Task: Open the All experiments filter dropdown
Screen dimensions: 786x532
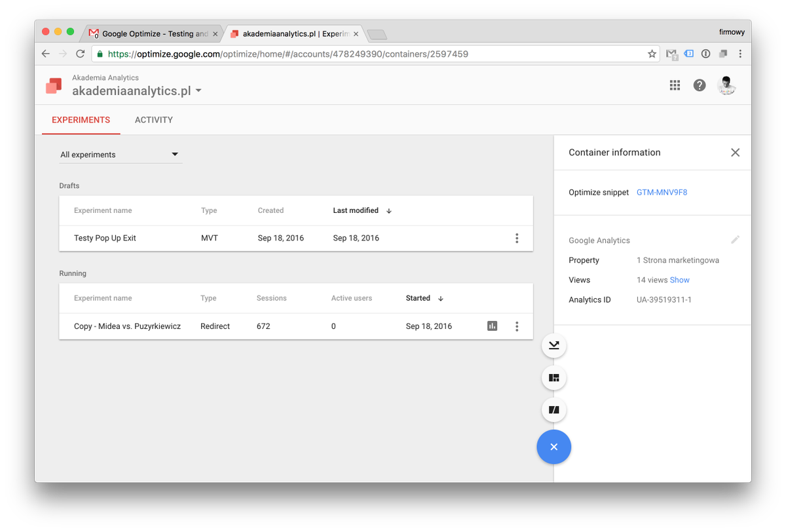Action: (x=121, y=155)
